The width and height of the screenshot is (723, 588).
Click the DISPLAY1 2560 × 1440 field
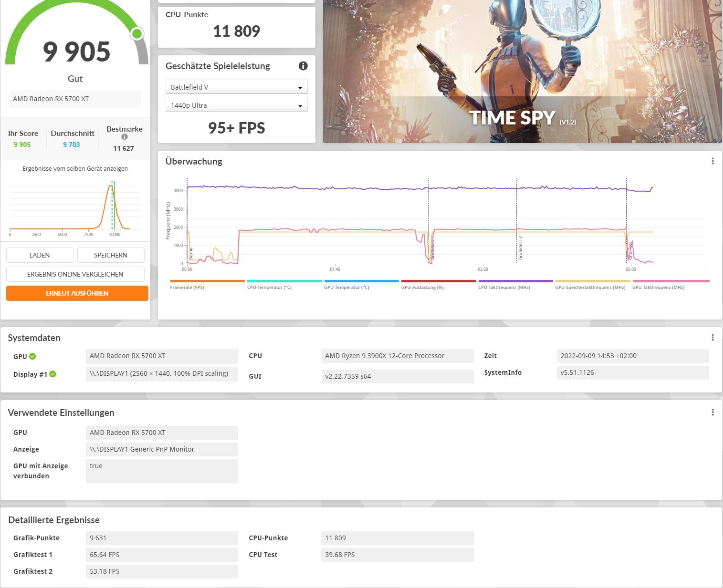162,373
